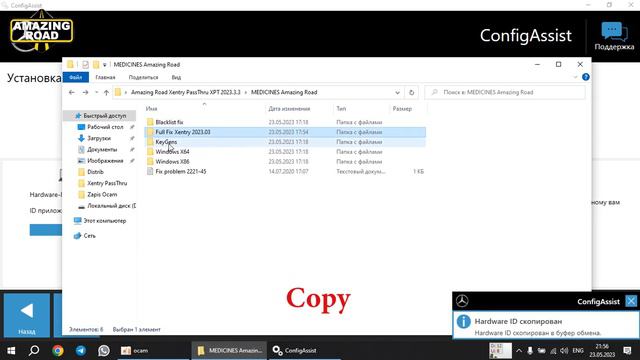Open quick access toolbar customize dropdown
The image size is (640, 360).
[104, 64]
